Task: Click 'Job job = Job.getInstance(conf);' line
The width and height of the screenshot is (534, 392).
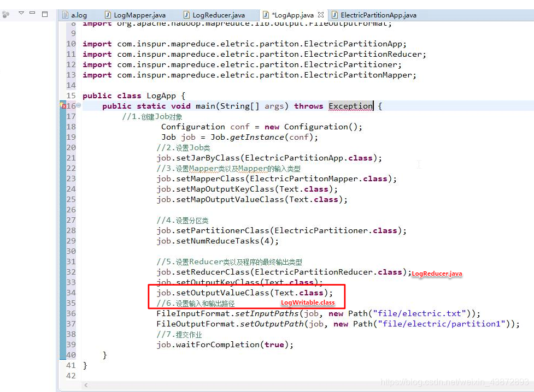Action: (x=240, y=137)
